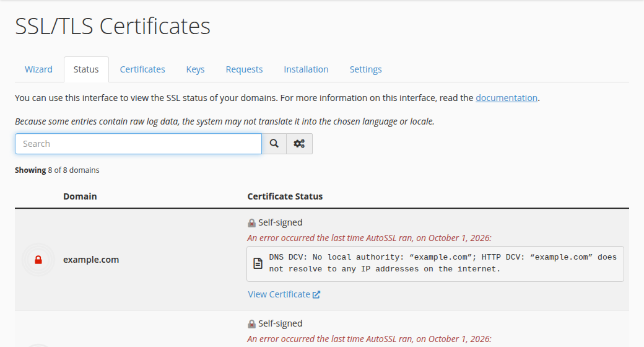
Task: Click the external link icon after View Certificate
Action: [316, 294]
